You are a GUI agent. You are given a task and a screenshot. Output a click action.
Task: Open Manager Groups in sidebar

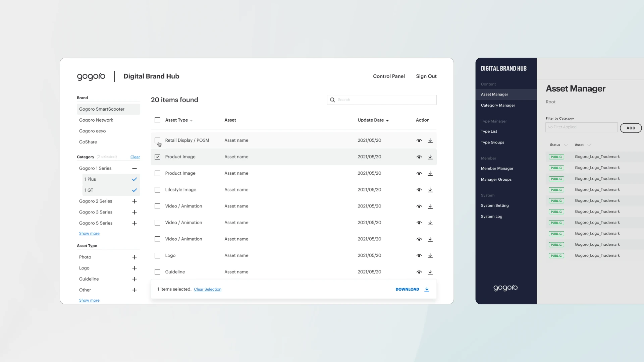(496, 180)
